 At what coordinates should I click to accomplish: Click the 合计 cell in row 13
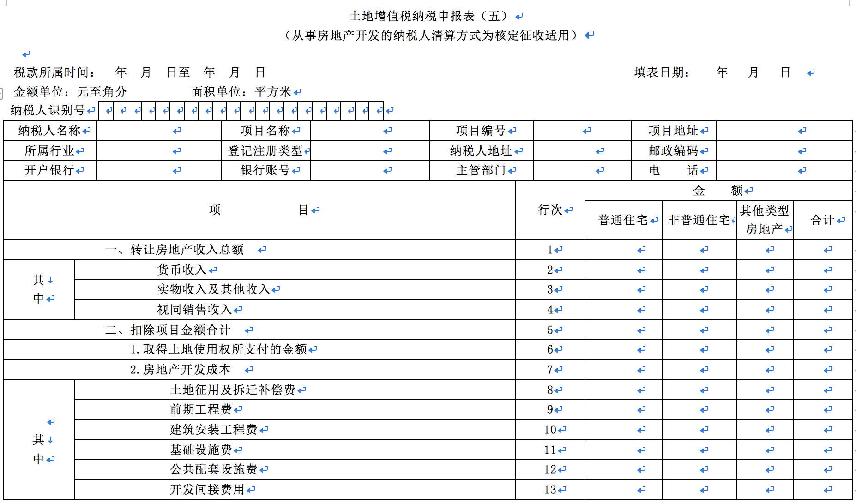click(823, 490)
